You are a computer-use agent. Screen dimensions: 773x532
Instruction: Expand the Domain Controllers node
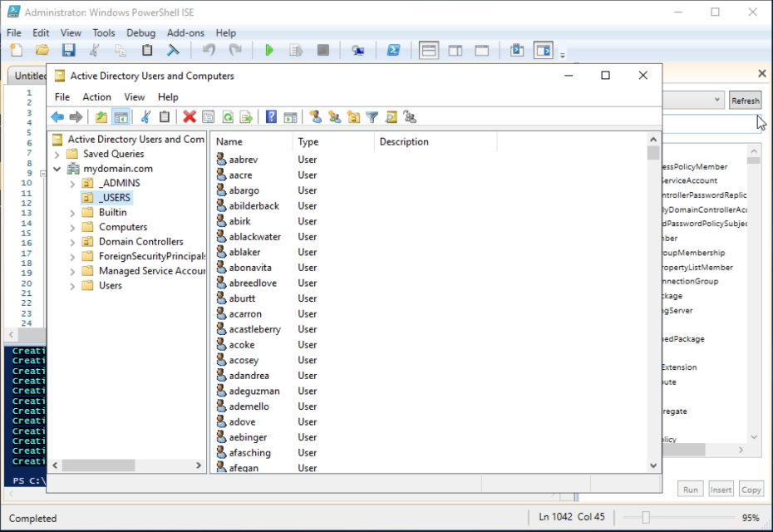[72, 243]
